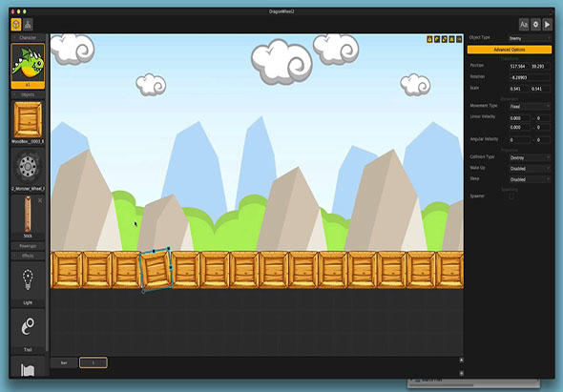Click the orange label under the dragon character

[28, 85]
